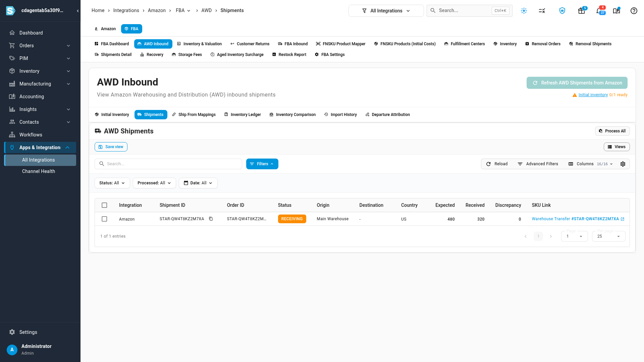Click the shipments table Search field
The height and width of the screenshot is (362, 644).
(x=168, y=164)
